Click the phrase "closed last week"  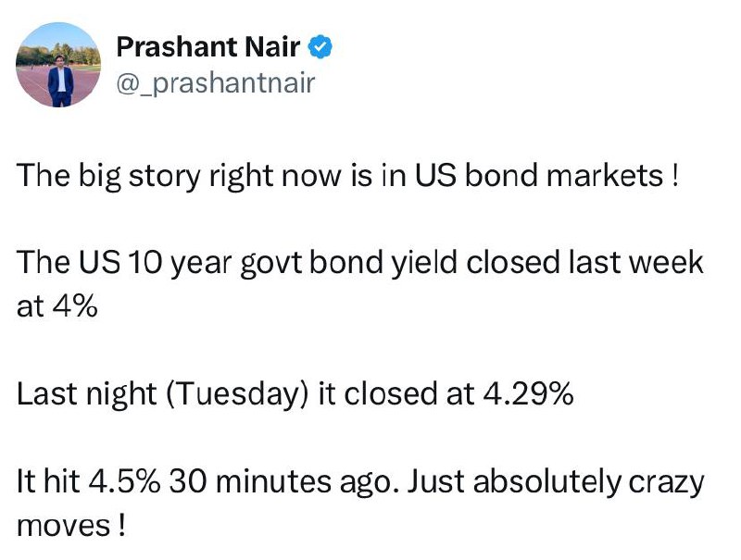585,262
